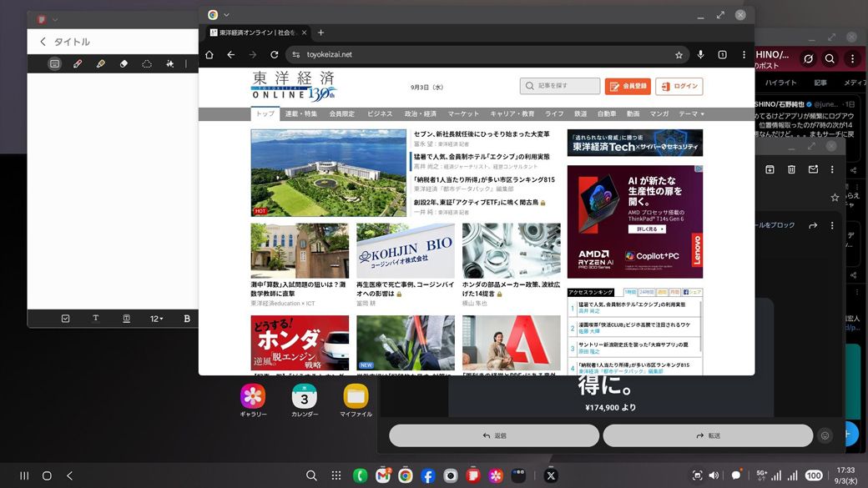Click the KOHJIN BIO article thumbnail

406,250
